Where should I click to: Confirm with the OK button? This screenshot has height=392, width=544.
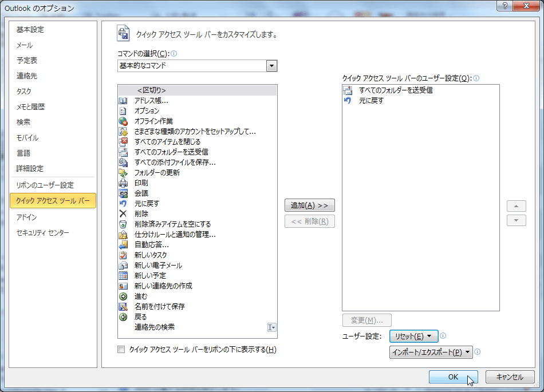[453, 377]
